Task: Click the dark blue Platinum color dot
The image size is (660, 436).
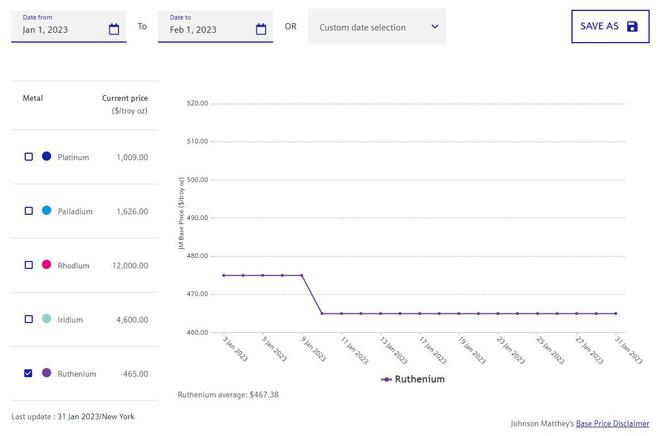Action: 46,157
